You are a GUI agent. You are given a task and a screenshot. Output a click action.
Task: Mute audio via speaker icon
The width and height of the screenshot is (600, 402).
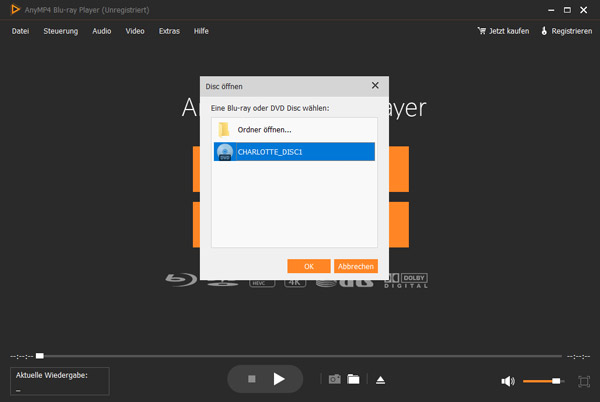pos(508,381)
